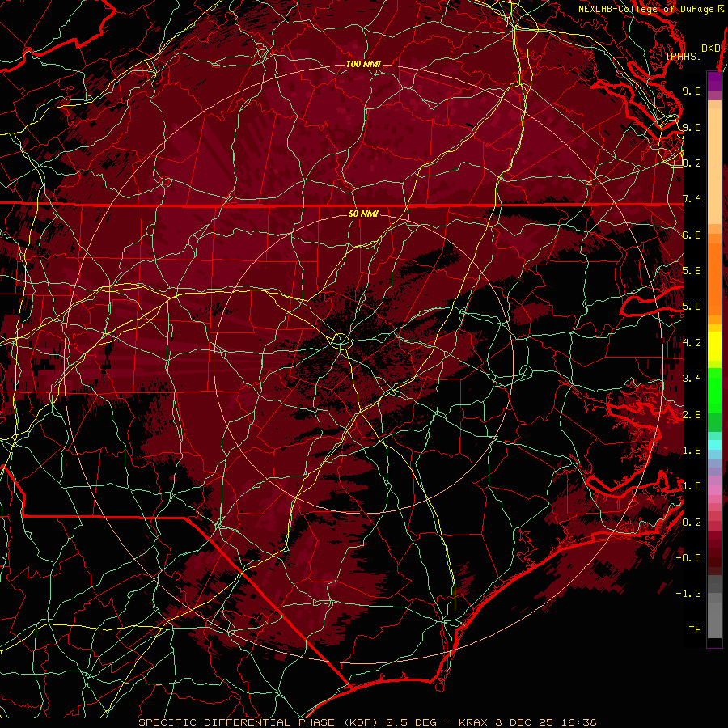
Task: Click the 9.8 value on the color scale
Action: tap(692, 91)
